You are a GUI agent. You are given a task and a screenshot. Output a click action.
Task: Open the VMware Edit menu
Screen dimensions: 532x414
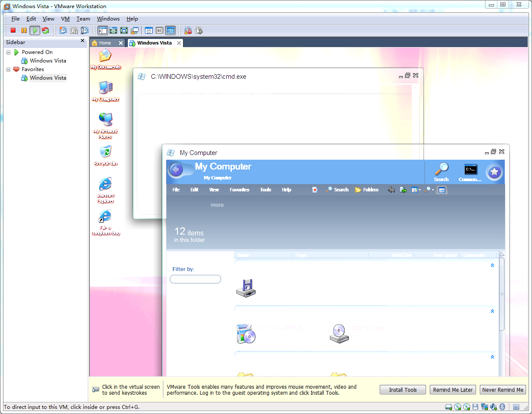(31, 19)
